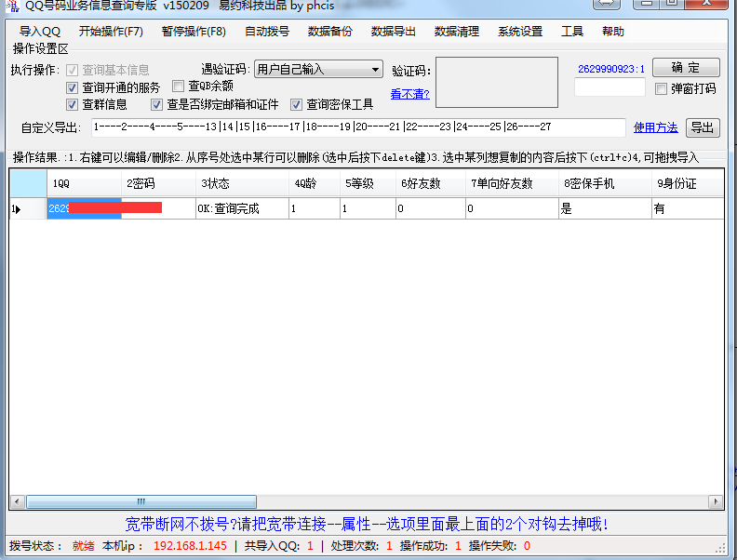Click the table's top-left select-all corner

[x=28, y=183]
